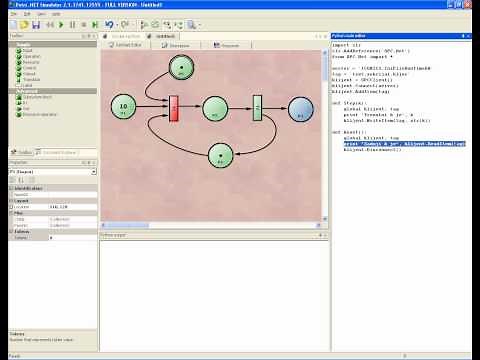480x360 pixels.
Task: Collapse the Layout category in Properties
Action: (11, 201)
